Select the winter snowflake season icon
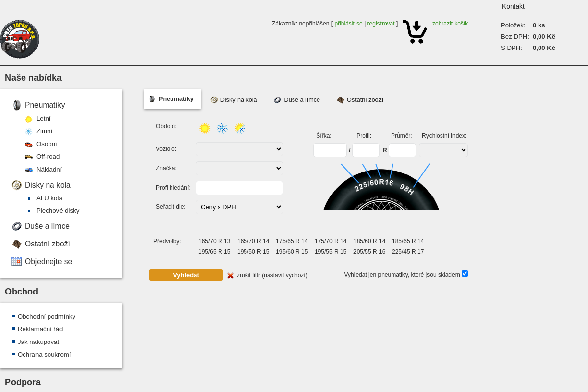588x392 pixels. [222, 128]
